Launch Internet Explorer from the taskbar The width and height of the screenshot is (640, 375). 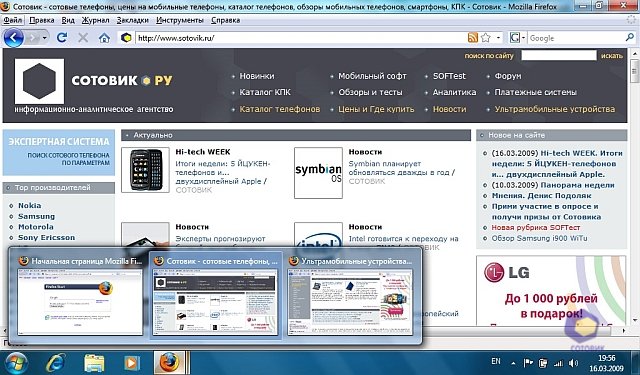point(55,363)
